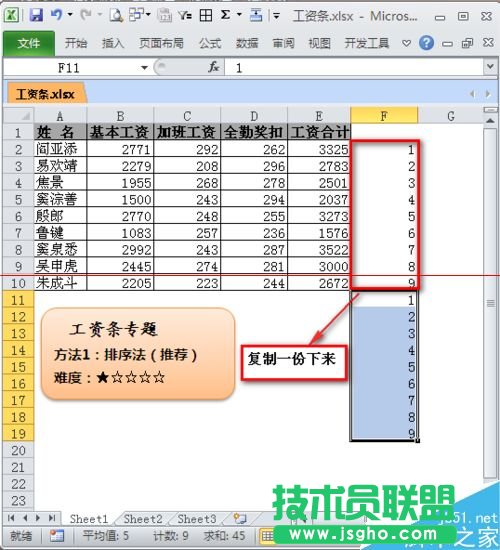Customize the Quick Access Toolbar
500x550 pixels.
tap(276, 15)
